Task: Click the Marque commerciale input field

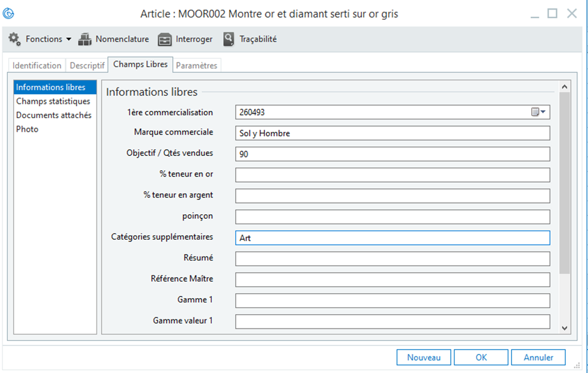Action: point(392,133)
